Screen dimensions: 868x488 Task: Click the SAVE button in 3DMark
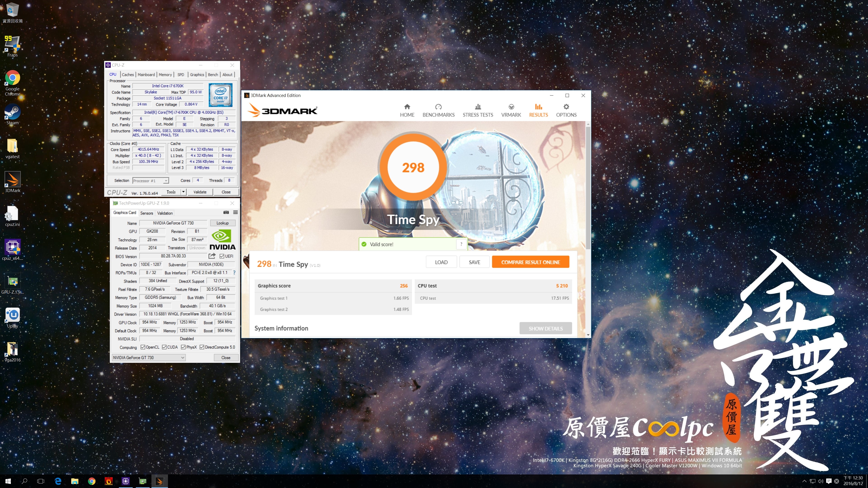(474, 262)
